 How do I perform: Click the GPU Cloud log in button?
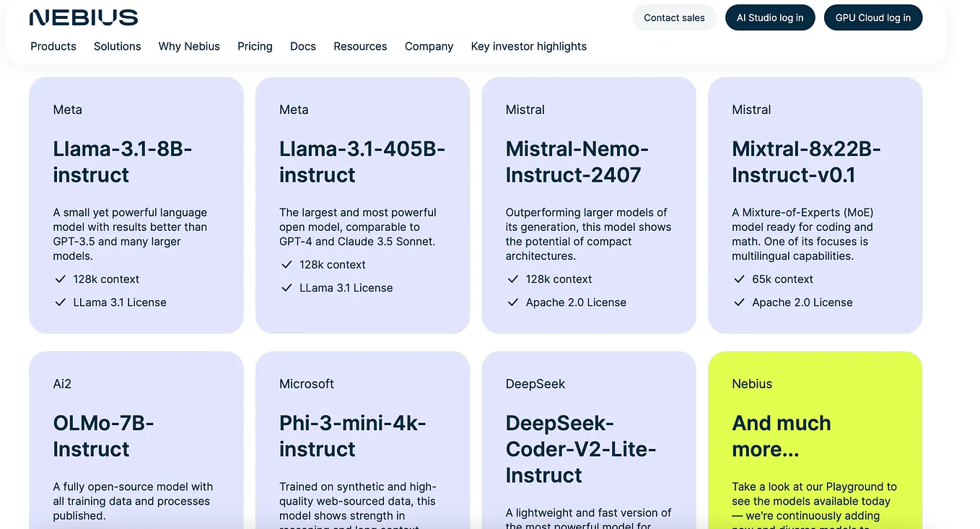pyautogui.click(x=873, y=18)
